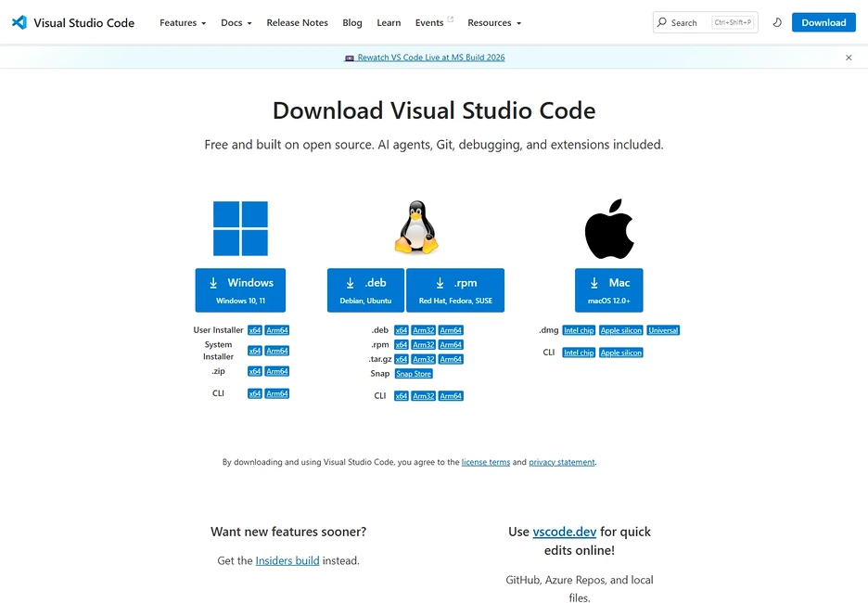The height and width of the screenshot is (603, 868).
Task: Open the Events page
Action: point(429,22)
